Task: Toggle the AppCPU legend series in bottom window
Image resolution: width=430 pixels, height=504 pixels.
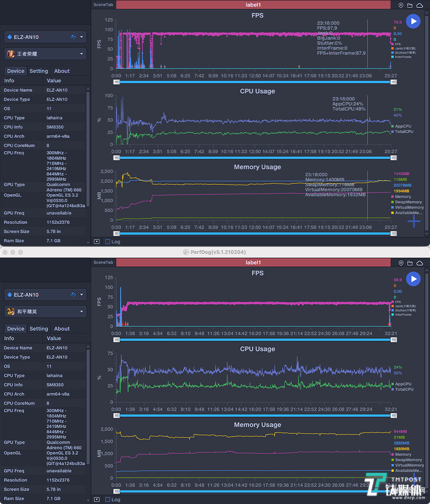Action: pos(401,384)
